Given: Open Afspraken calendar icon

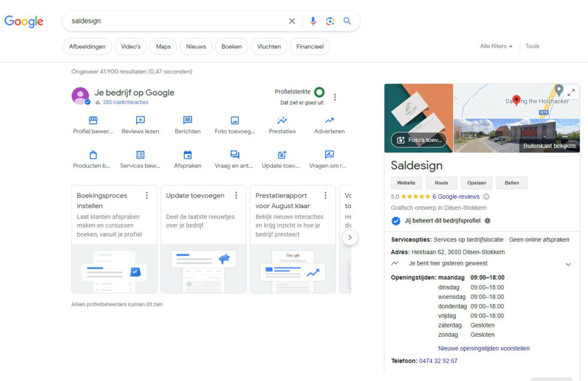Looking at the screenshot, I should point(188,155).
